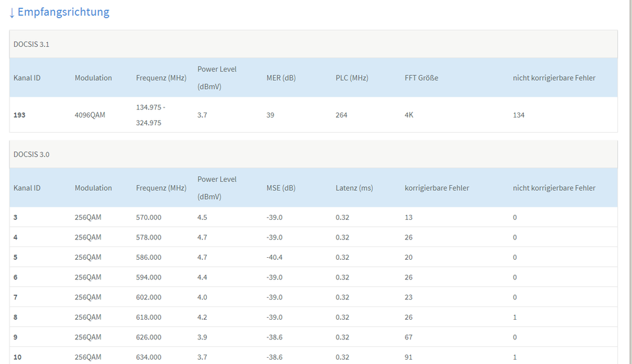The height and width of the screenshot is (364, 632).
Task: Select channel ID 193 cell
Action: [x=20, y=115]
